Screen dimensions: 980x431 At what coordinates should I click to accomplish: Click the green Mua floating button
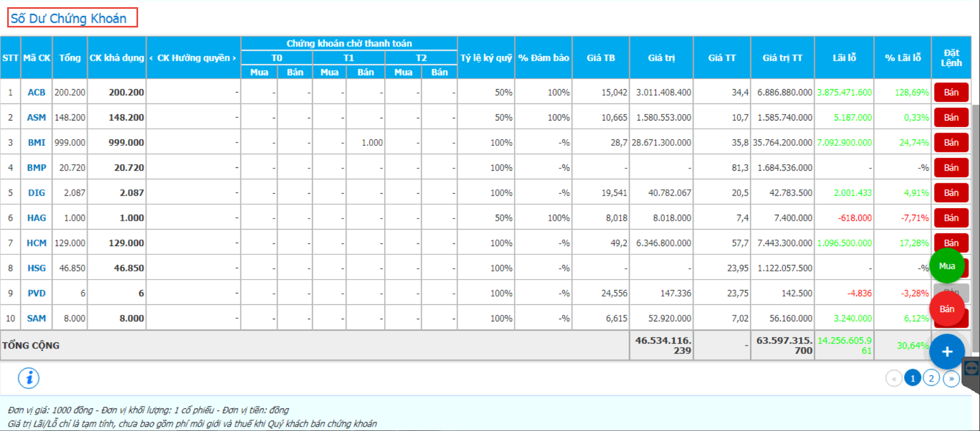pos(947,266)
